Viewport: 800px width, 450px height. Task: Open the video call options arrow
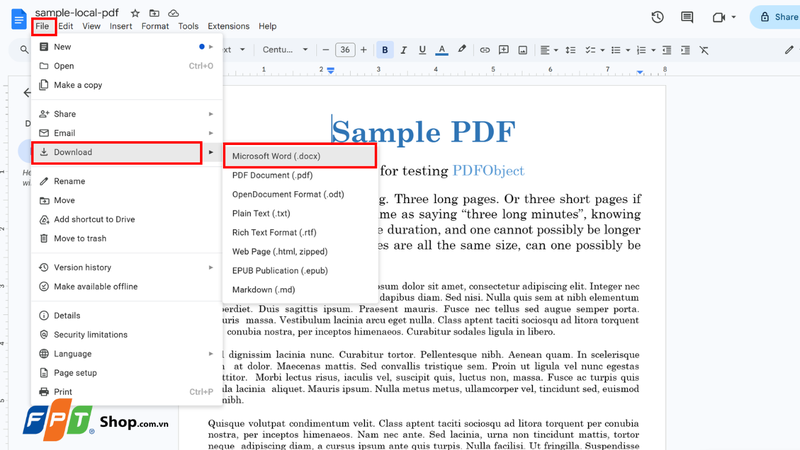click(734, 17)
